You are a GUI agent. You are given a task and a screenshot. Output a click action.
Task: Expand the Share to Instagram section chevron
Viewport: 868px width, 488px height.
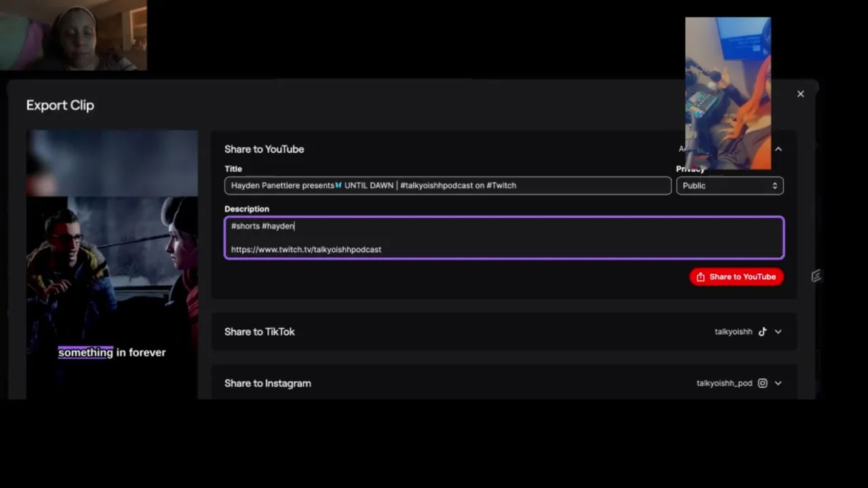[778, 383]
